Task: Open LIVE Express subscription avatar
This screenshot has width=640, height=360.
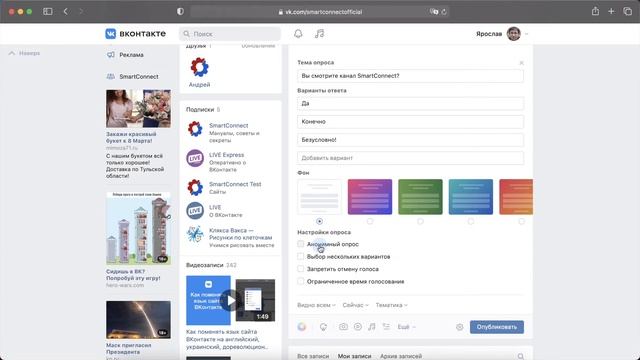Action: [x=195, y=158]
